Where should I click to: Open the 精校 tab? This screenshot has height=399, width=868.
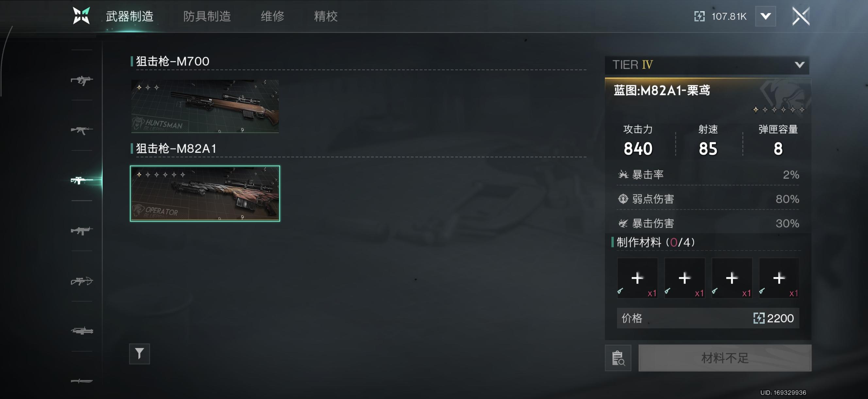pos(325,16)
